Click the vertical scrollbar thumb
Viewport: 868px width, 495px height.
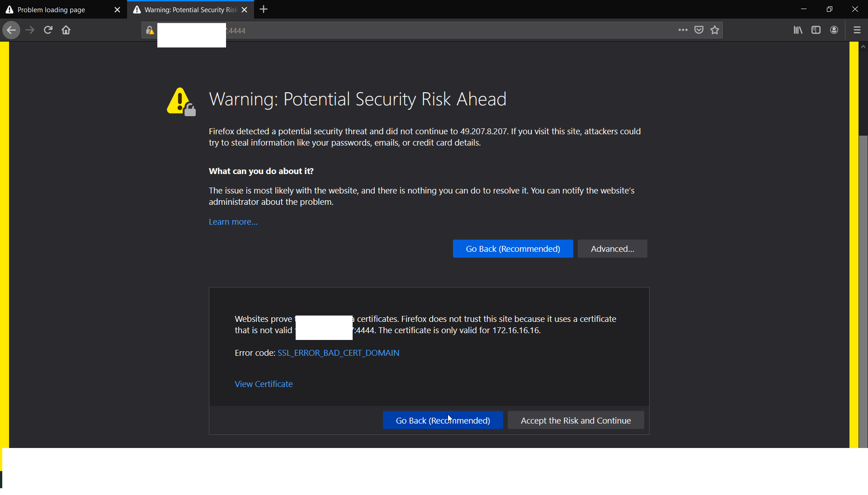(x=863, y=292)
